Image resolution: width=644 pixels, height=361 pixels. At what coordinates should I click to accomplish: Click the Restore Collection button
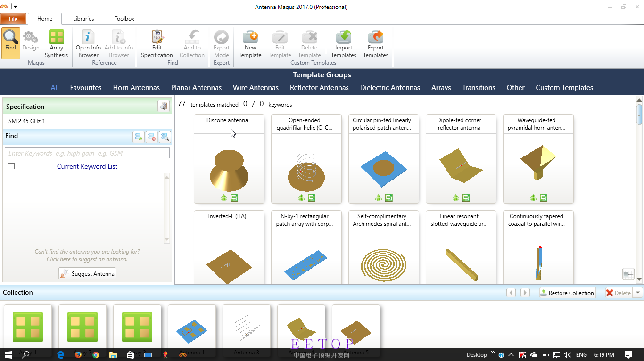(x=567, y=293)
